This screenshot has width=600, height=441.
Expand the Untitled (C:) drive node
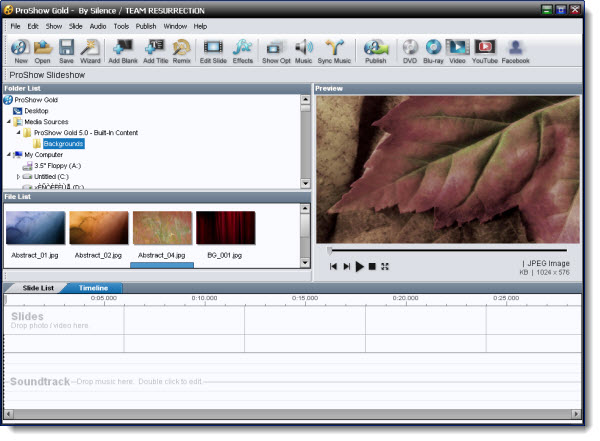18,177
